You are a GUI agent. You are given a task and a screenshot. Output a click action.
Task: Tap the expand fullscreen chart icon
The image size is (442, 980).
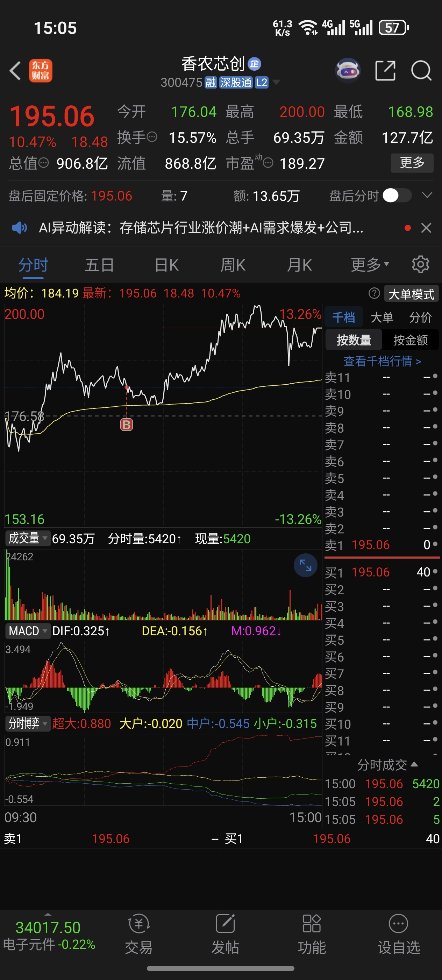[x=305, y=565]
